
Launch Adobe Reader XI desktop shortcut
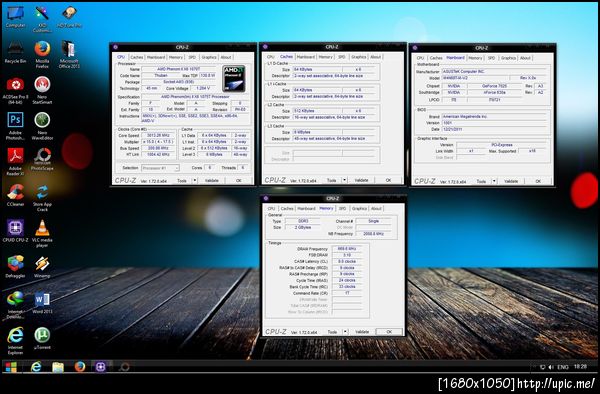click(15, 162)
